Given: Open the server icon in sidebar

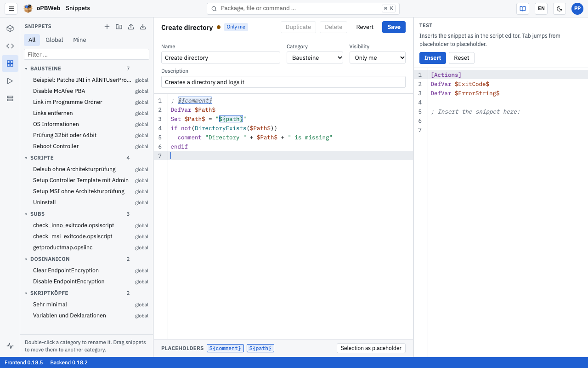Looking at the screenshot, I should point(10,98).
